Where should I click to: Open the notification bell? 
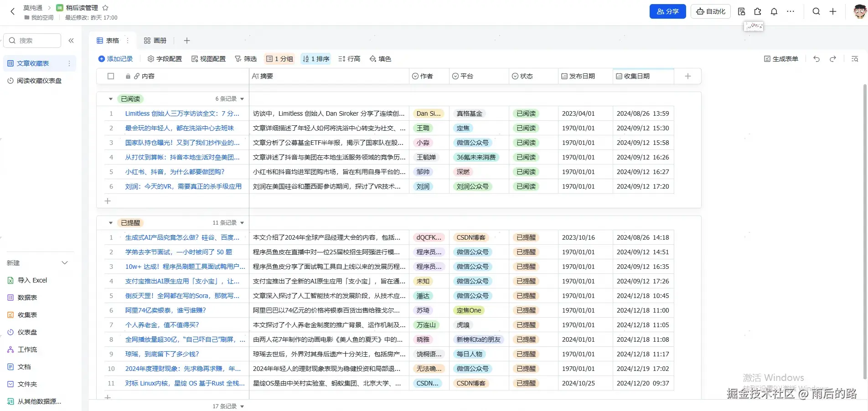tap(774, 11)
